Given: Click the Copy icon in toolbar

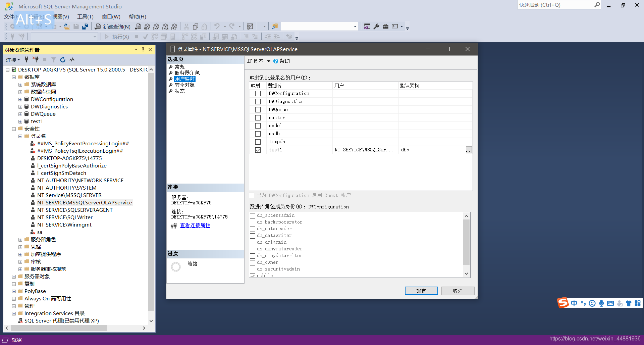Looking at the screenshot, I should [x=196, y=27].
